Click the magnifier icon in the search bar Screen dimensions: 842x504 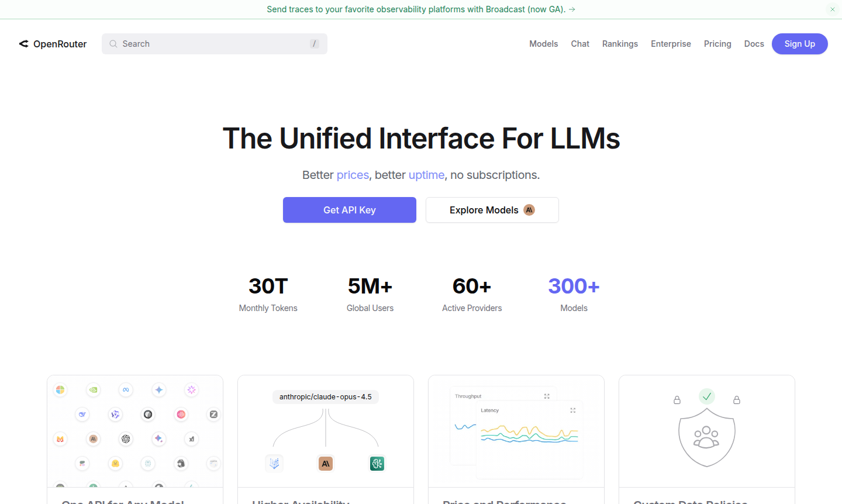click(113, 44)
